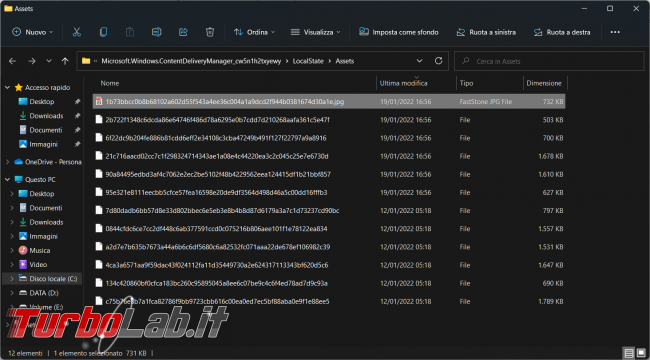
Task: Click the Copy icon in toolbar
Action: (103, 32)
